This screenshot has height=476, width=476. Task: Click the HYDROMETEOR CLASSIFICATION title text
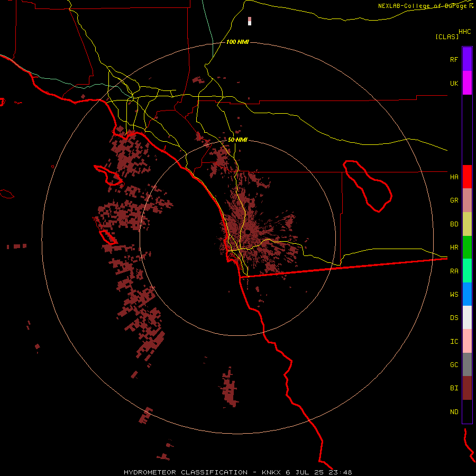click(x=186, y=472)
